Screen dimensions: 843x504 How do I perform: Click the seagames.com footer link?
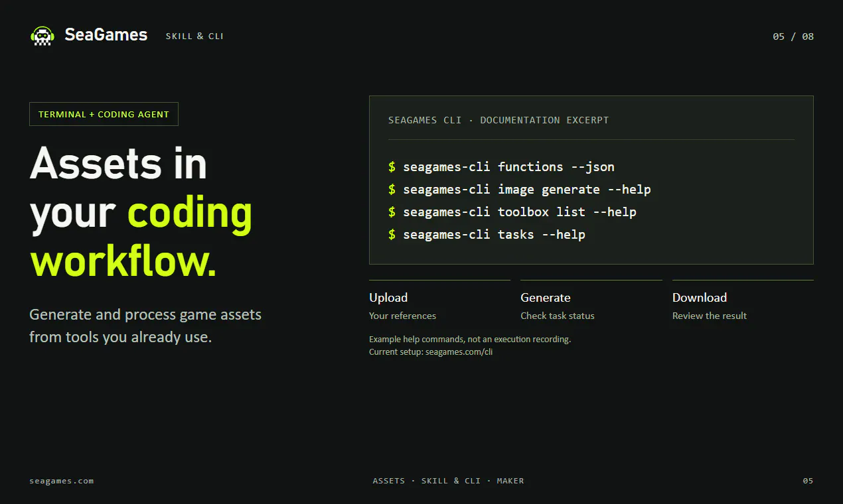62,481
